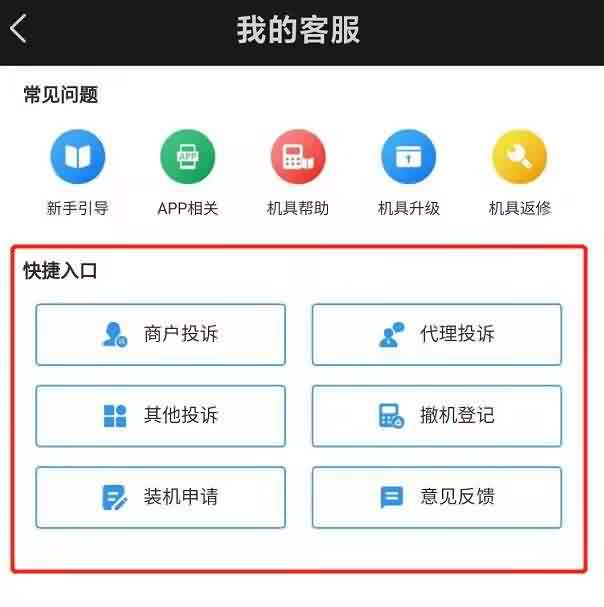This screenshot has width=604, height=607.
Task: Open the 新手引导 book icon
Action: tap(78, 157)
